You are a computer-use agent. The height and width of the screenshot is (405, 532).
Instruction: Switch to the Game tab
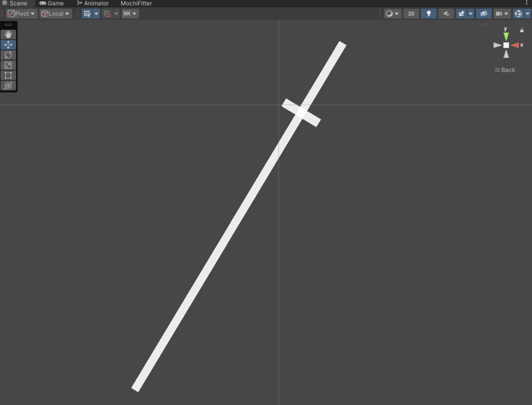point(51,4)
